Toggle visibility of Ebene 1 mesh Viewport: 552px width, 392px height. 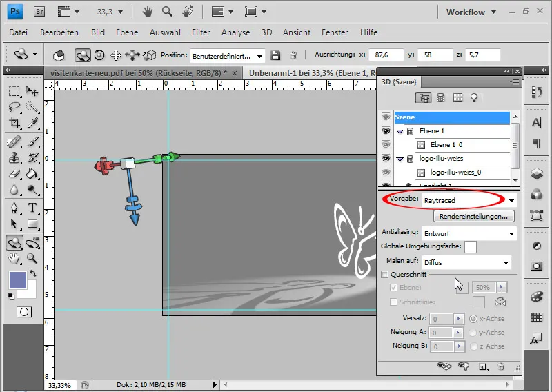tap(386, 131)
